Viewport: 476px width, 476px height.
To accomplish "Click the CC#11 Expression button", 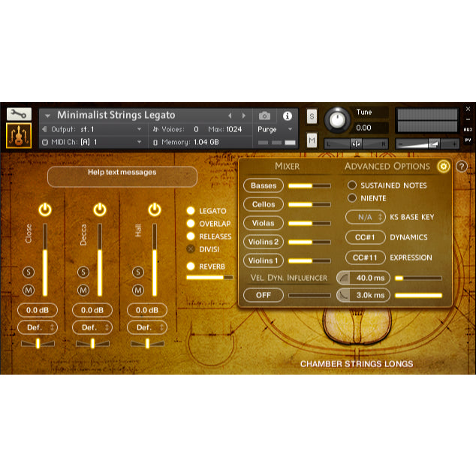I will coord(366,258).
